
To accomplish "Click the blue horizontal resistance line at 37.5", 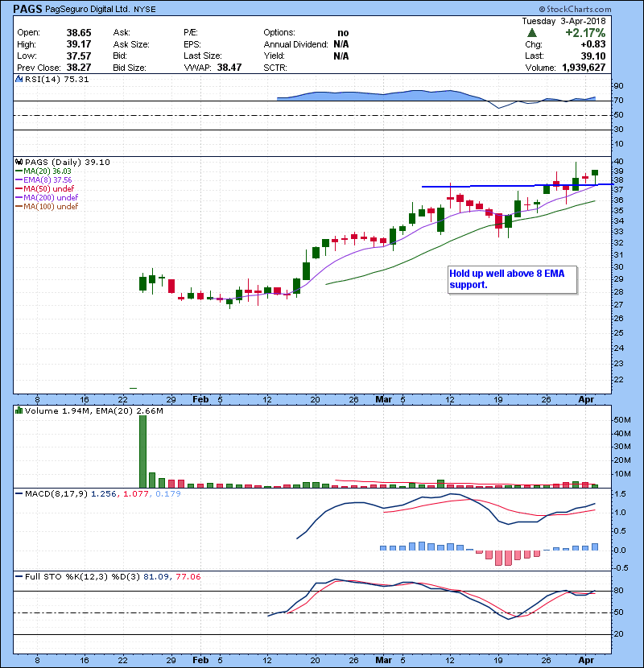I will [x=517, y=186].
